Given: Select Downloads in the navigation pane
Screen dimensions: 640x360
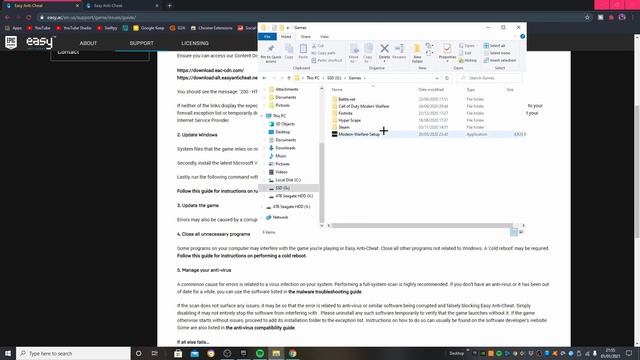Looking at the screenshot, I should (x=285, y=148).
